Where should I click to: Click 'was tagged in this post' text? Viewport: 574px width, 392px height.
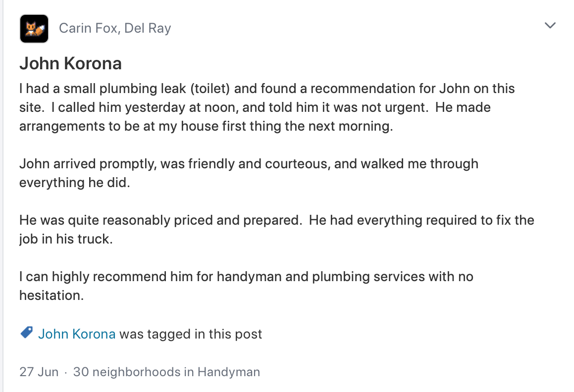coord(191,334)
